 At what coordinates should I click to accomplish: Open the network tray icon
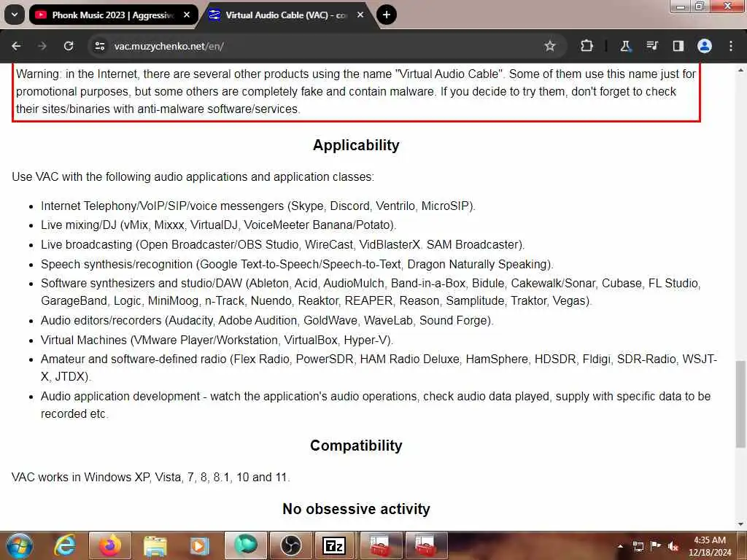[638, 546]
